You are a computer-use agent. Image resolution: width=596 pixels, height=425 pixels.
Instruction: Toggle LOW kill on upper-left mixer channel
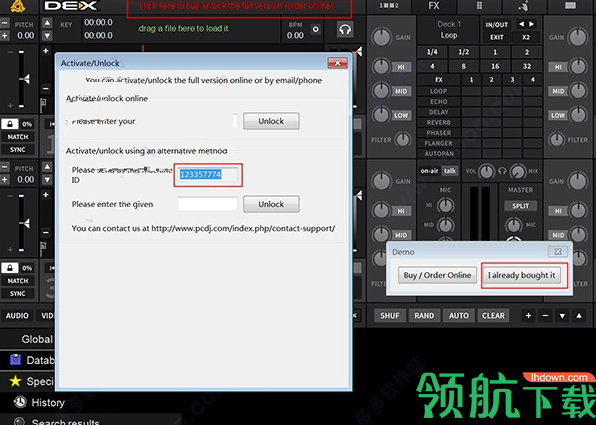401,116
